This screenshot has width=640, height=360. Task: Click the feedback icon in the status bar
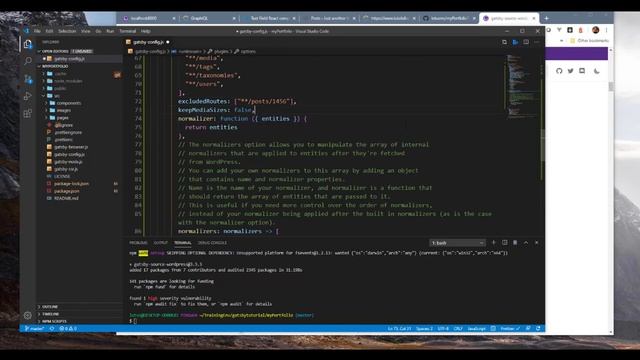coord(528,329)
